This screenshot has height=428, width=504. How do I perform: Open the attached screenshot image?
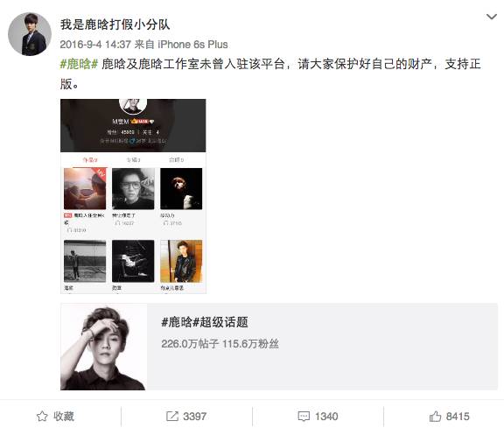[133, 196]
